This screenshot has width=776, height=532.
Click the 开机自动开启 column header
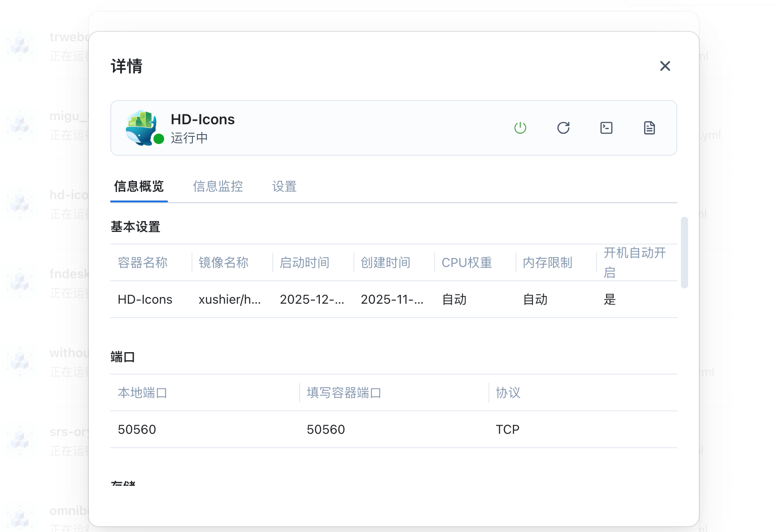tap(634, 262)
